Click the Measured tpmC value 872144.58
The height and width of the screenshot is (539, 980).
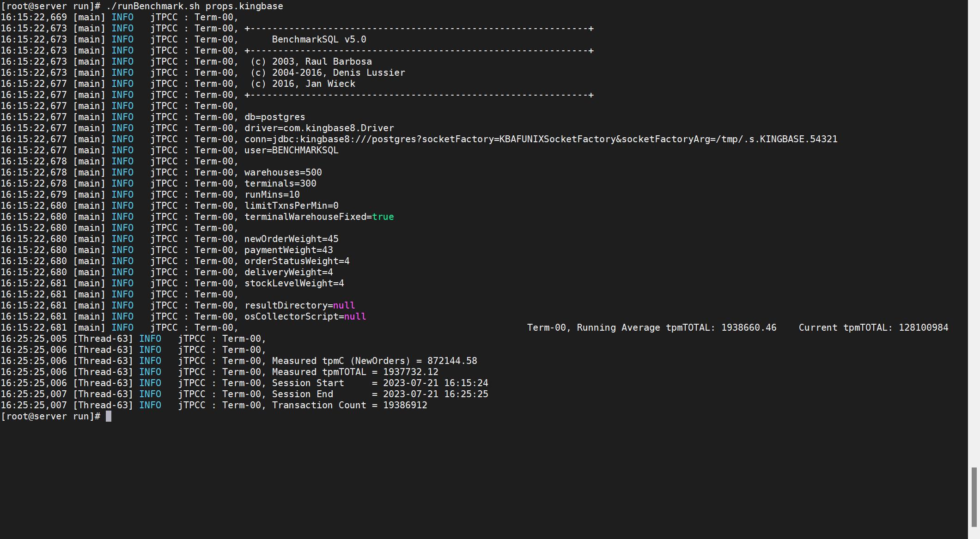pos(452,361)
